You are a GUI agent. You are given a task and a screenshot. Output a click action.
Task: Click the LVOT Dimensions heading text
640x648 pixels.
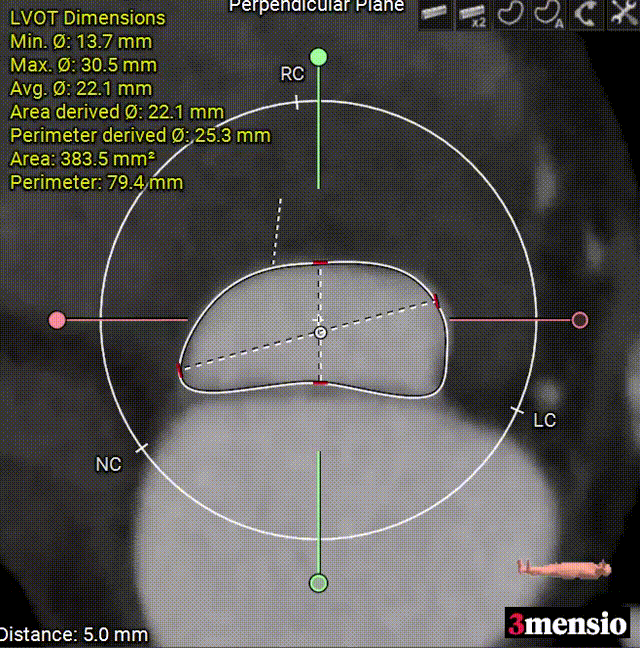click(x=87, y=18)
